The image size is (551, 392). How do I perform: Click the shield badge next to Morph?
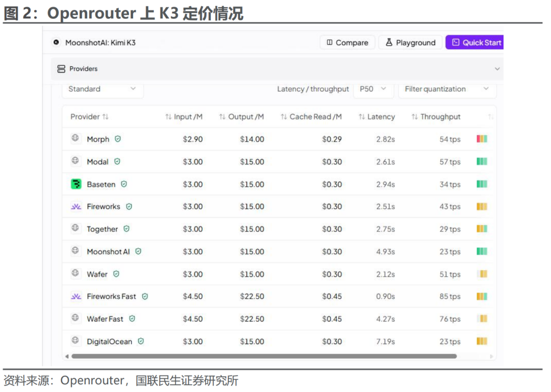(118, 139)
